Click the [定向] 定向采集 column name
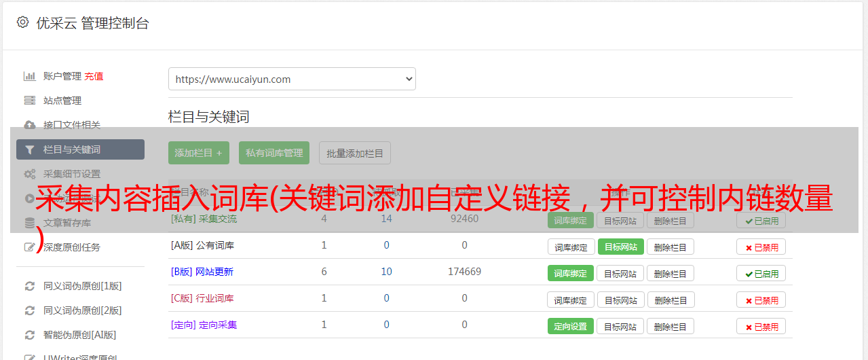The image size is (868, 360). pos(204,325)
